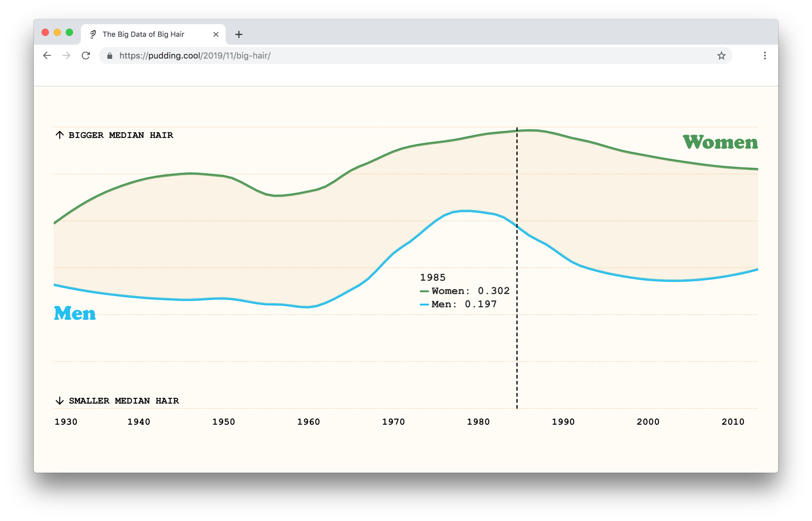Open a new tab with the plus icon

[239, 34]
